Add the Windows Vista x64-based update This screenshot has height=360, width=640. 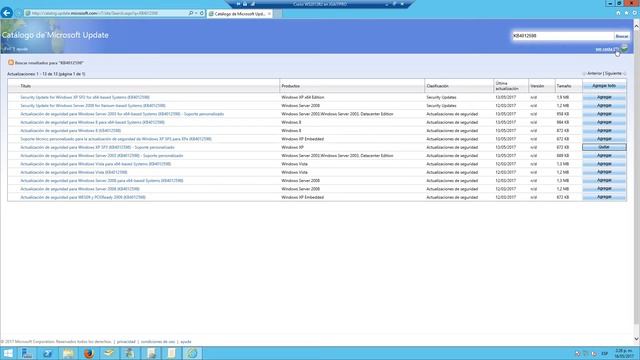click(604, 164)
